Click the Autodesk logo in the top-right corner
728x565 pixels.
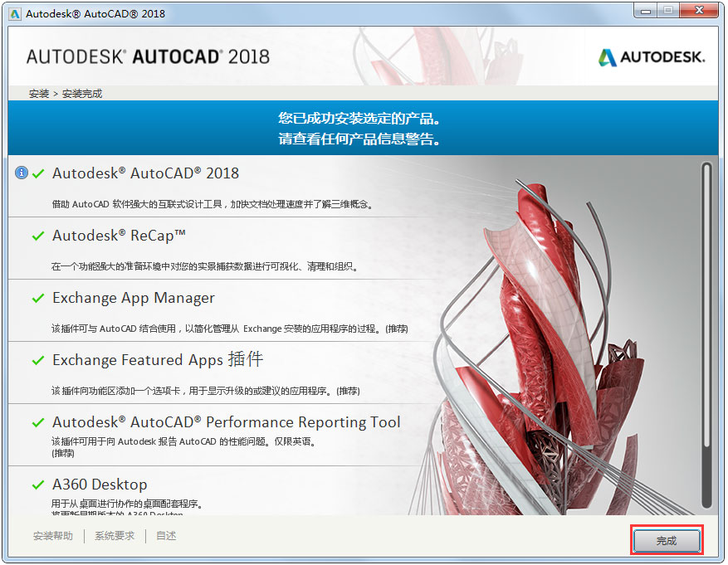(x=651, y=56)
